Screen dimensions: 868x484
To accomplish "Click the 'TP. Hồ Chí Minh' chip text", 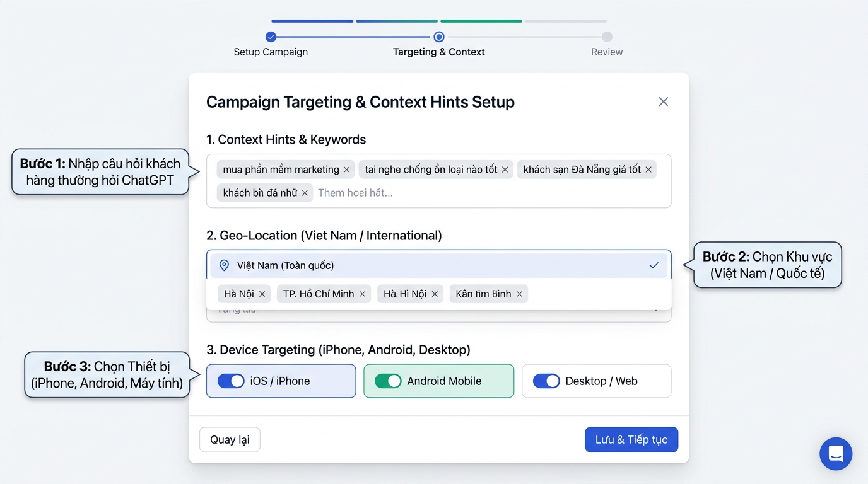I will [319, 294].
